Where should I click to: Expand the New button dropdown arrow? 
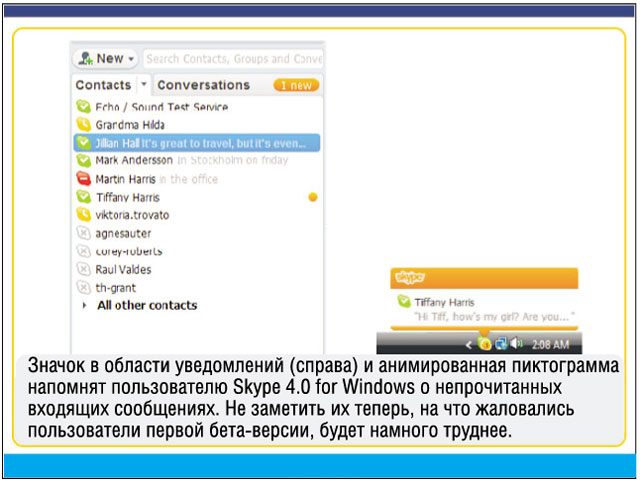click(131, 59)
